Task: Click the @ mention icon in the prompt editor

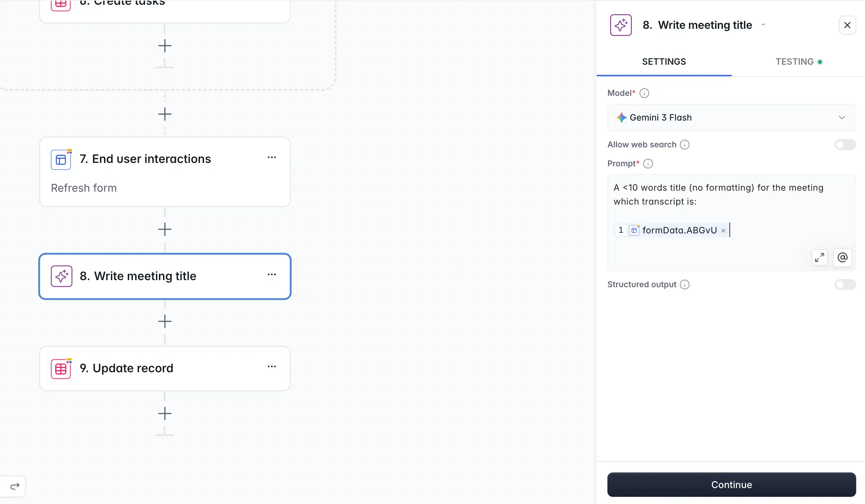Action: click(x=842, y=257)
